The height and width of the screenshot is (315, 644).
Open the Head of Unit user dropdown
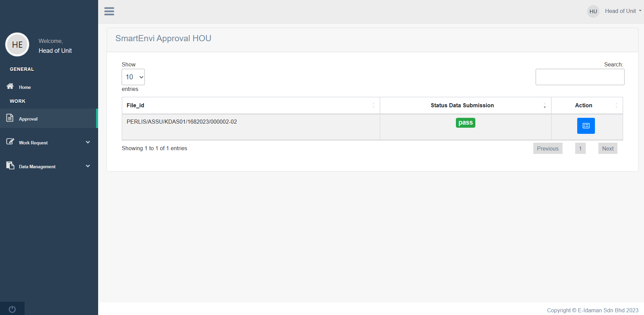(x=623, y=11)
